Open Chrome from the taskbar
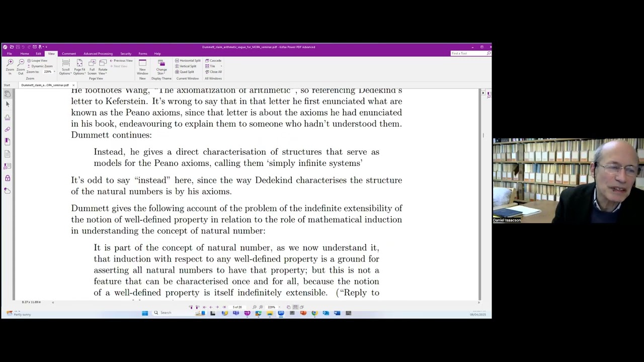 [x=314, y=313]
